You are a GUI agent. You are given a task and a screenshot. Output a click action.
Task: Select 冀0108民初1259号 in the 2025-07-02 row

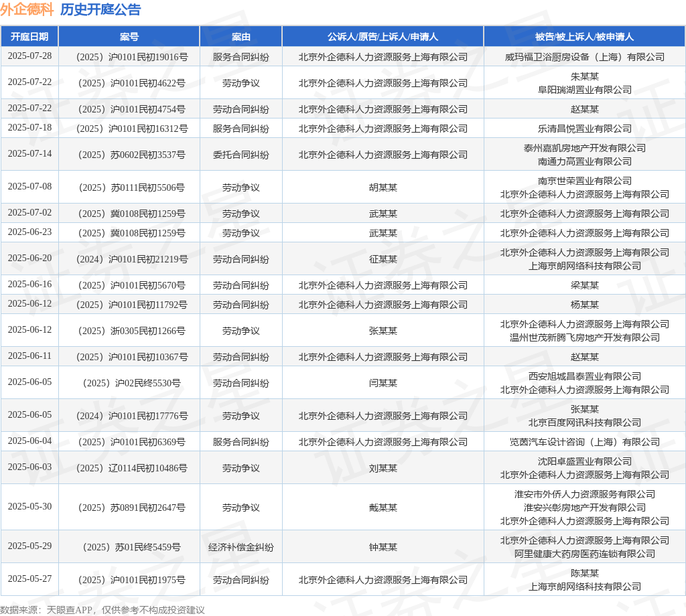pos(147,214)
